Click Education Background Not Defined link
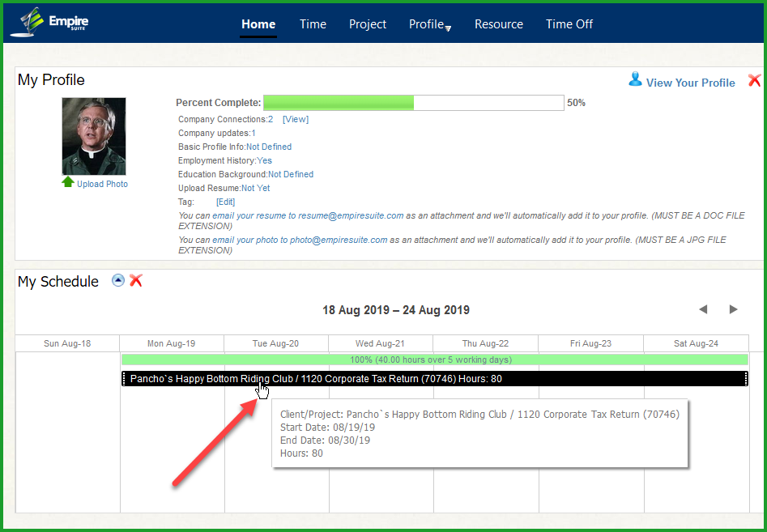Image resolution: width=767 pixels, height=532 pixels. tap(291, 174)
